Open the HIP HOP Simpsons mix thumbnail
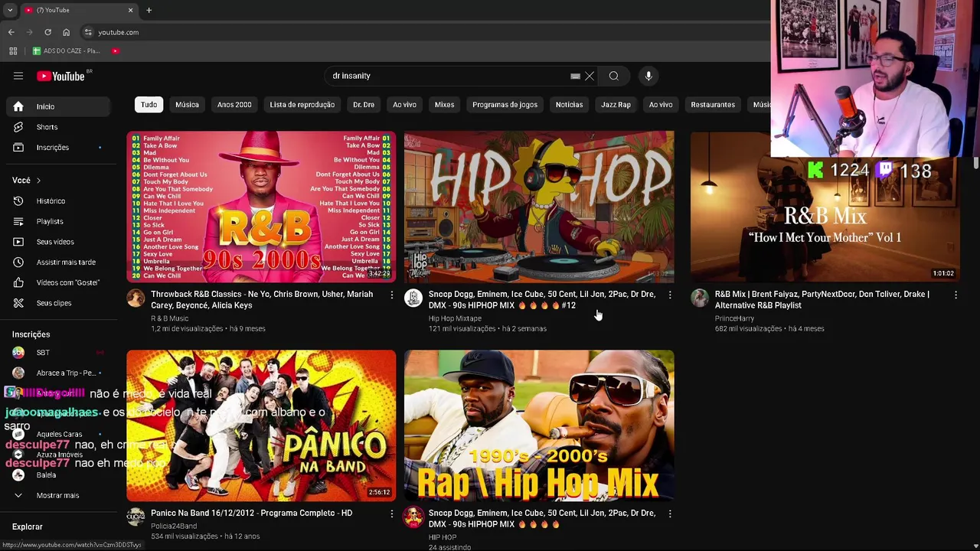980x551 pixels. coord(539,207)
